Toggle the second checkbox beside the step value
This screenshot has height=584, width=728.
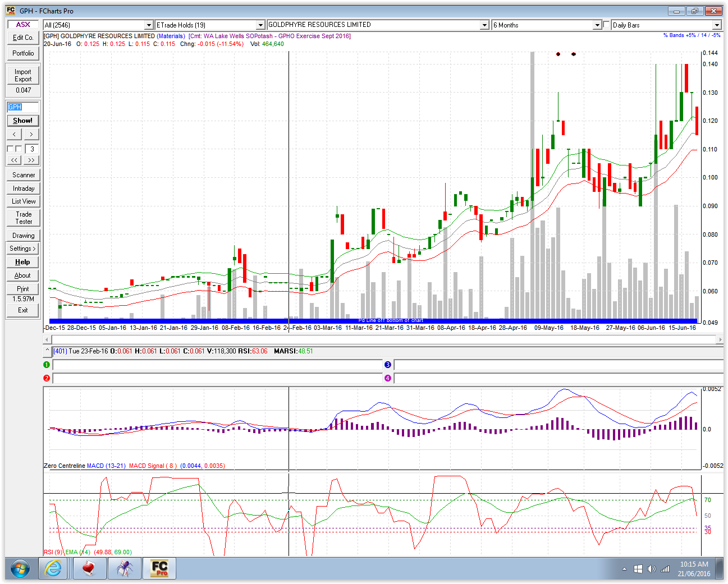coord(19,149)
